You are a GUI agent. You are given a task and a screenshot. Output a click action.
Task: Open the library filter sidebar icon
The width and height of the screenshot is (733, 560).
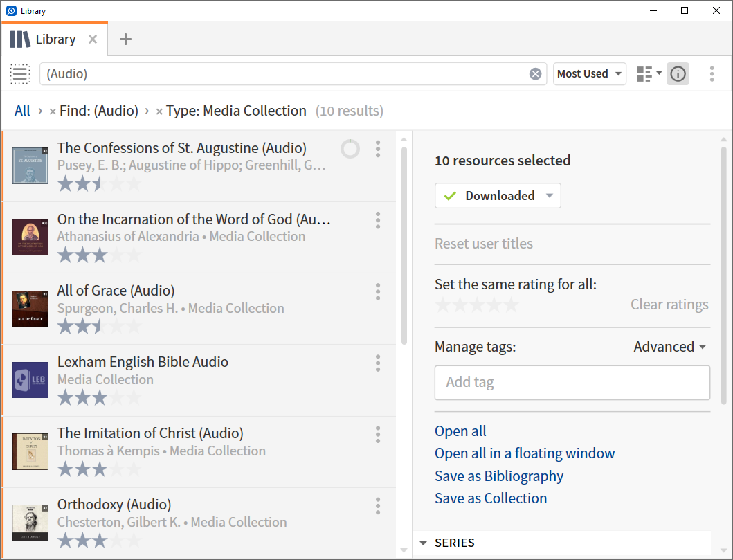[x=20, y=74]
